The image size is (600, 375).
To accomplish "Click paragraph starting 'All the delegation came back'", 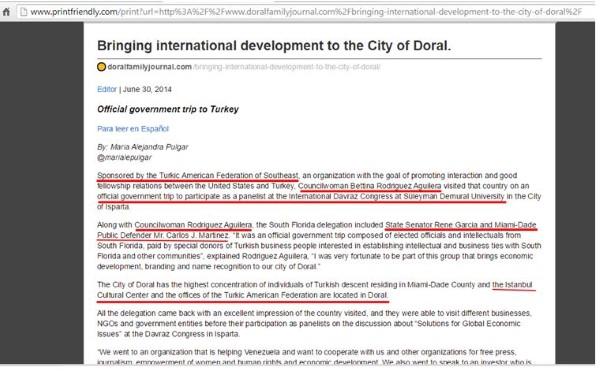I will (314, 324).
